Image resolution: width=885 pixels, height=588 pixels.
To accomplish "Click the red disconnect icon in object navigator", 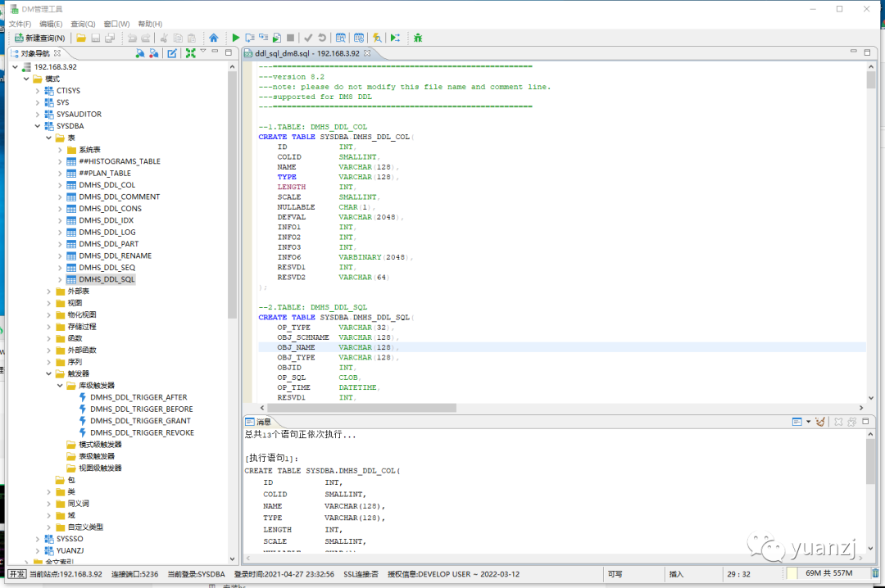I will coord(153,53).
